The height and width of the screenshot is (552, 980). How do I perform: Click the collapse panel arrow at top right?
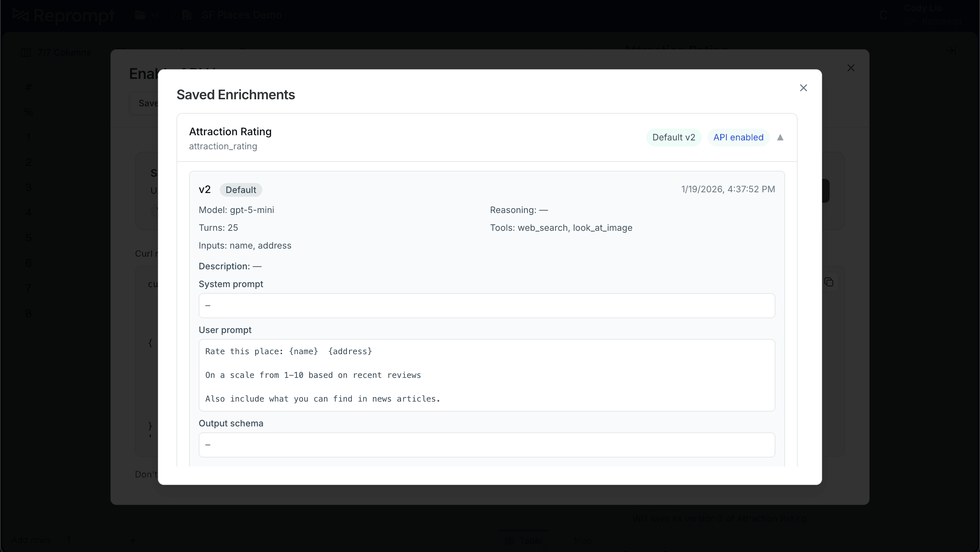click(x=950, y=50)
